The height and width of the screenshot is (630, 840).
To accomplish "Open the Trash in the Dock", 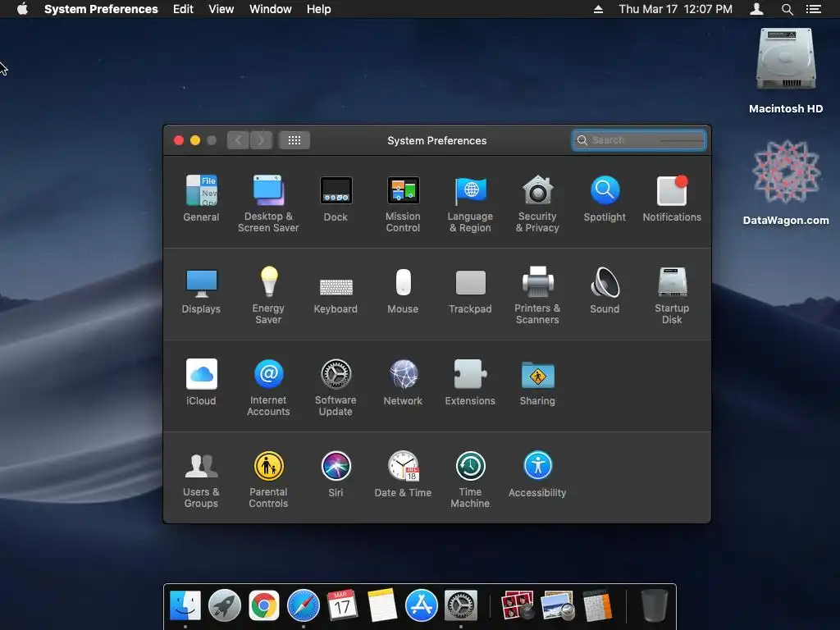I will [654, 605].
